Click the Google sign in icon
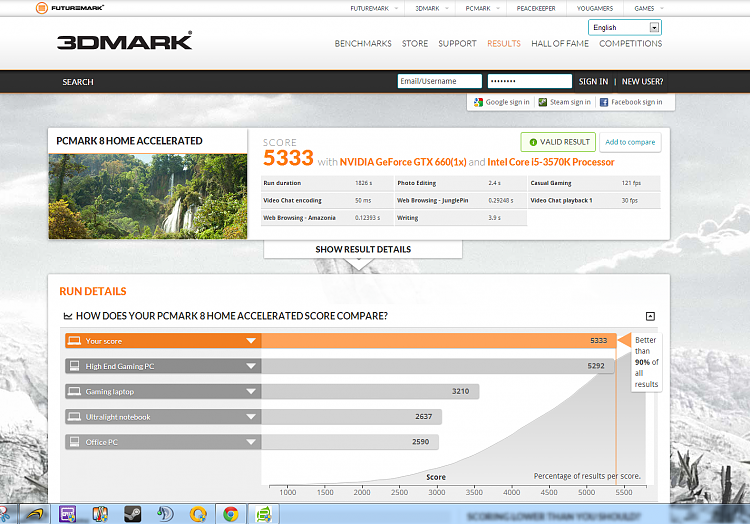The image size is (750, 524). click(478, 102)
